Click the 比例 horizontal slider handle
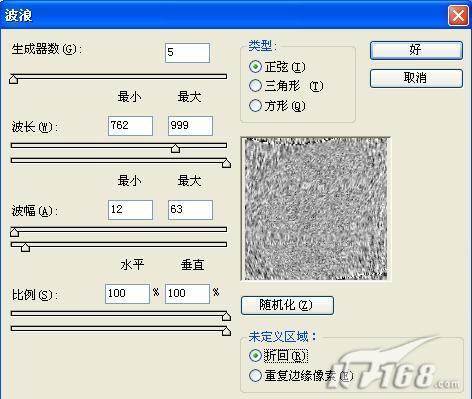The image size is (472, 399). tap(226, 316)
